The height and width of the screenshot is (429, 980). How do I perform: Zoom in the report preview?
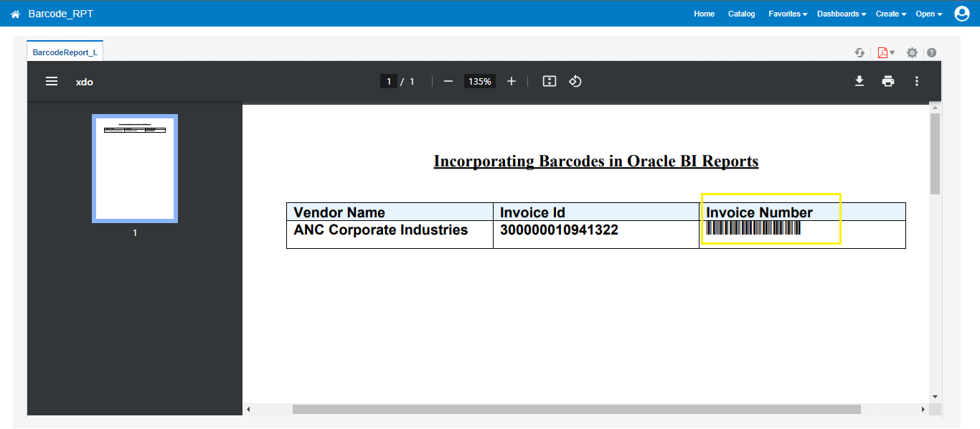511,81
